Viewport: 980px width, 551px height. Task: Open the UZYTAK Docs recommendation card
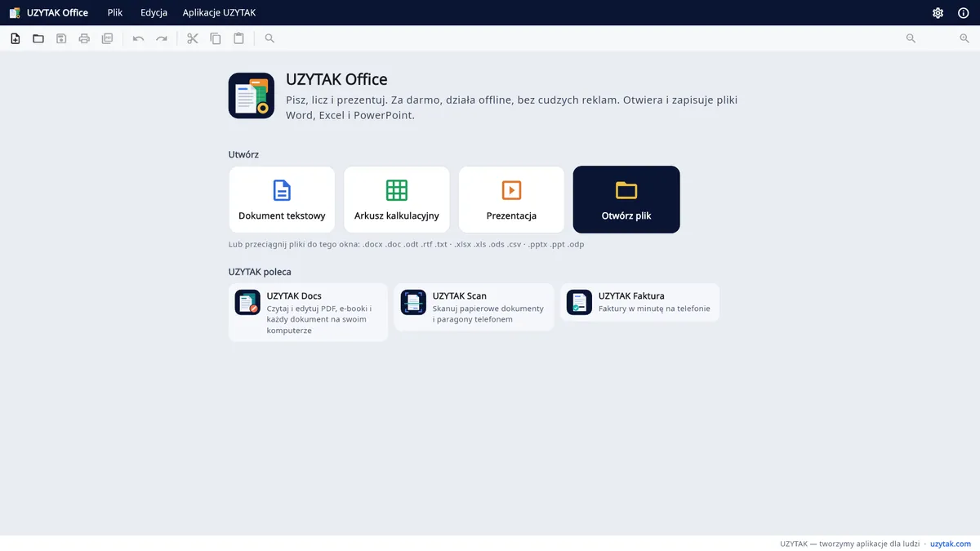[x=308, y=313]
